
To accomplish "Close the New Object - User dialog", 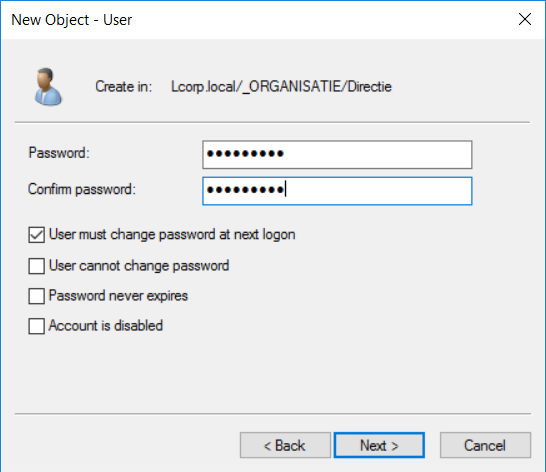I will pyautogui.click(x=525, y=19).
